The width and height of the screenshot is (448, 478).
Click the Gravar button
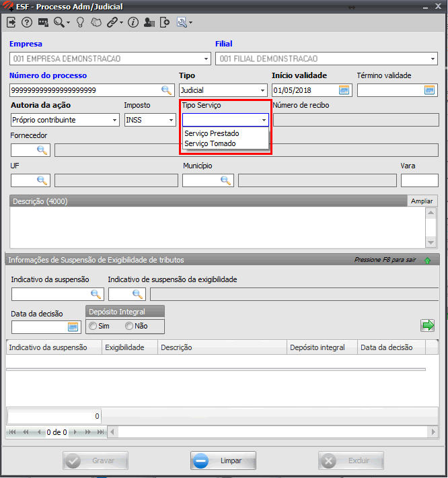96,460
